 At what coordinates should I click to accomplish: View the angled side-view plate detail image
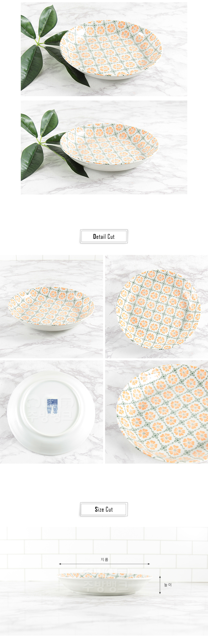tap(51, 307)
